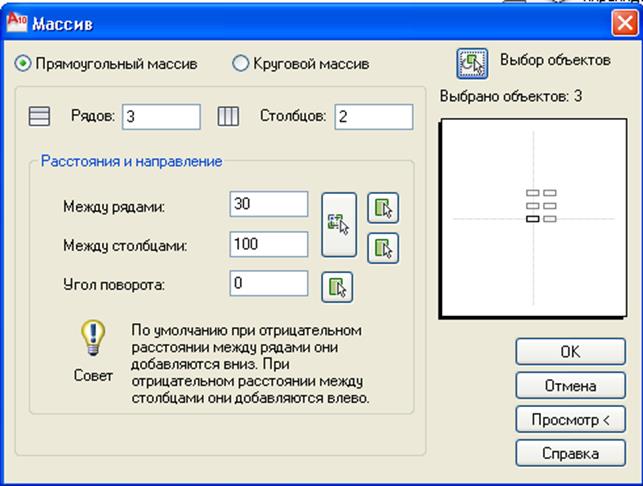
Task: Close the Массив dialog window
Action: (x=625, y=23)
